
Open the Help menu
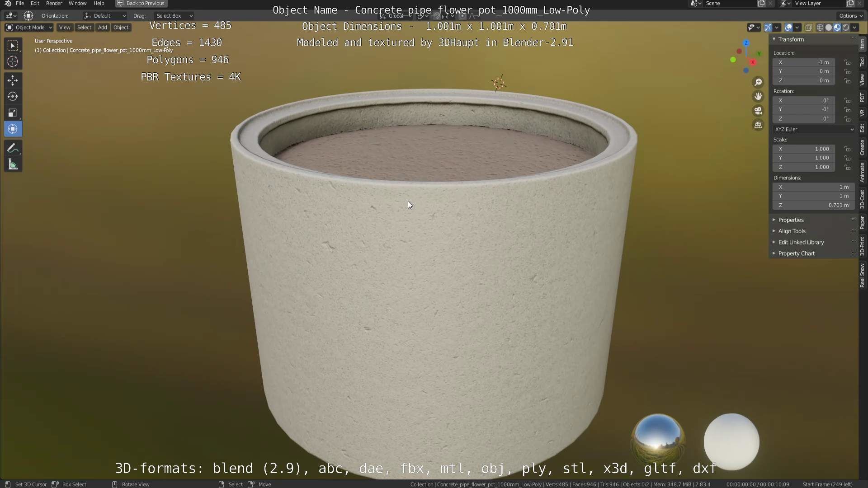pyautogui.click(x=99, y=3)
